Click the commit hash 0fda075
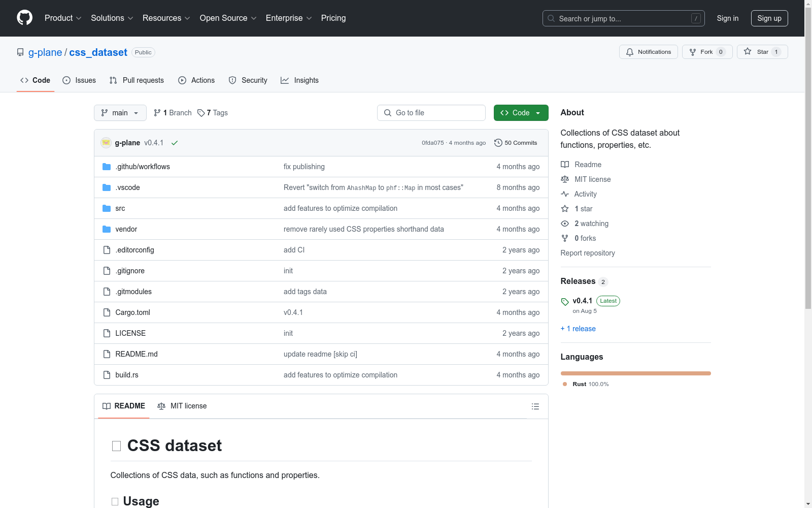Viewport: 812px width, 508px height. (433, 143)
